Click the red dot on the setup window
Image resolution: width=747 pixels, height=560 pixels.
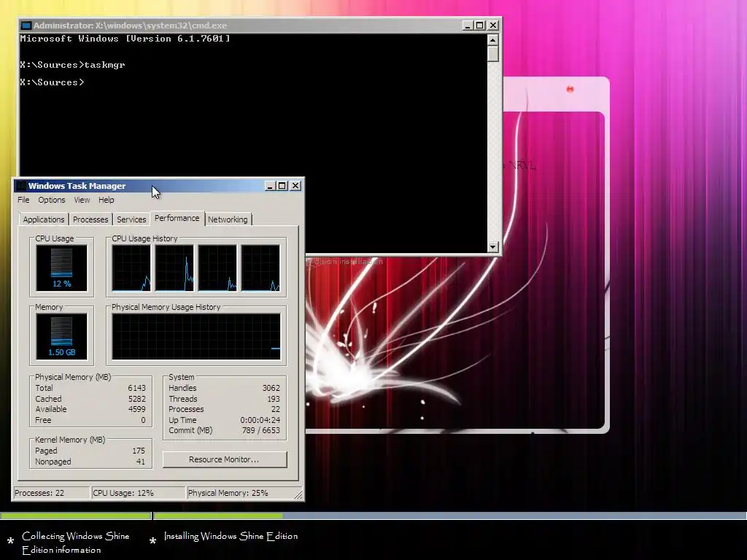click(570, 89)
